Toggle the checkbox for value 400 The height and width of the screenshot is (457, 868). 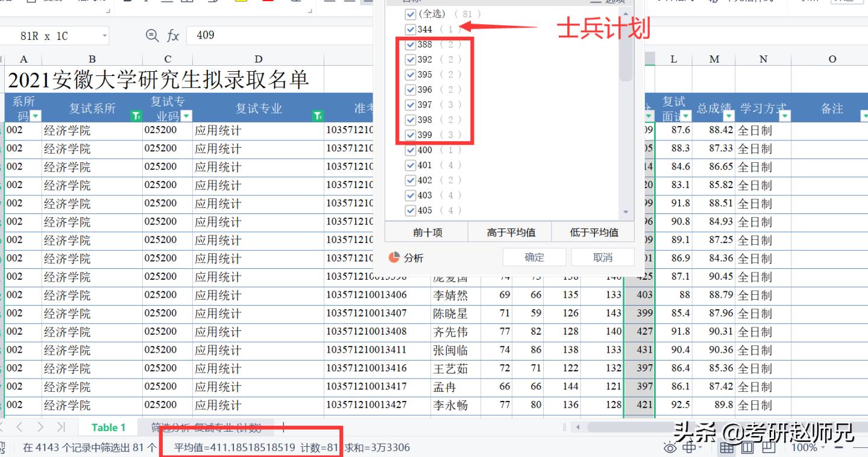[411, 150]
